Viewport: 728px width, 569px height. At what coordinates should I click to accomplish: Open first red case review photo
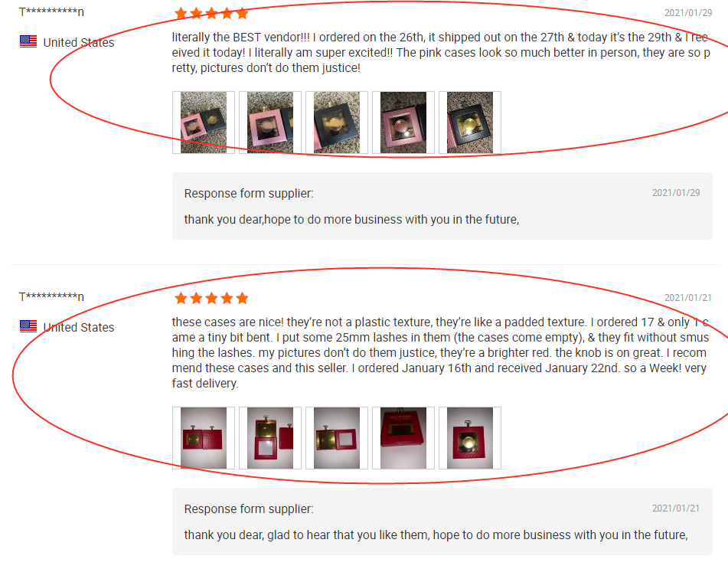tap(204, 438)
